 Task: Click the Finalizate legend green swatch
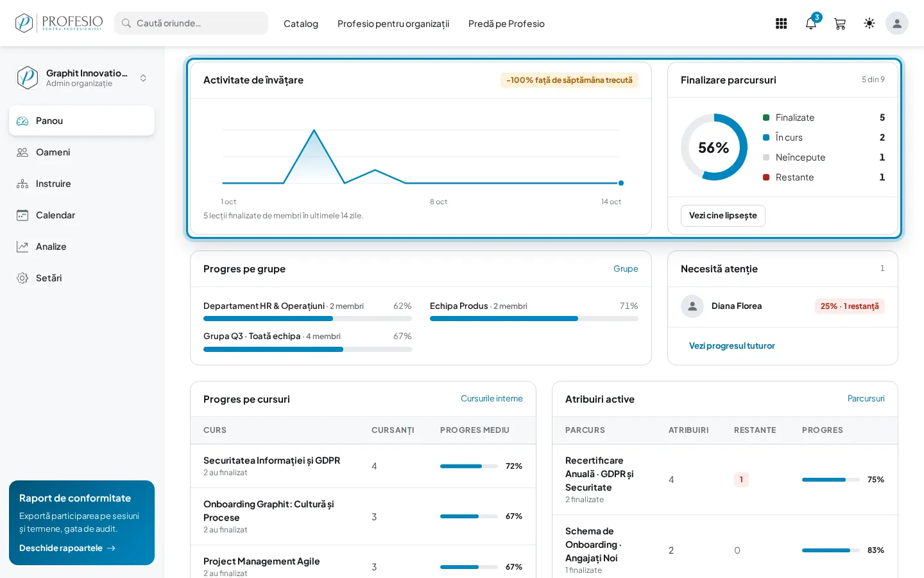(x=766, y=118)
